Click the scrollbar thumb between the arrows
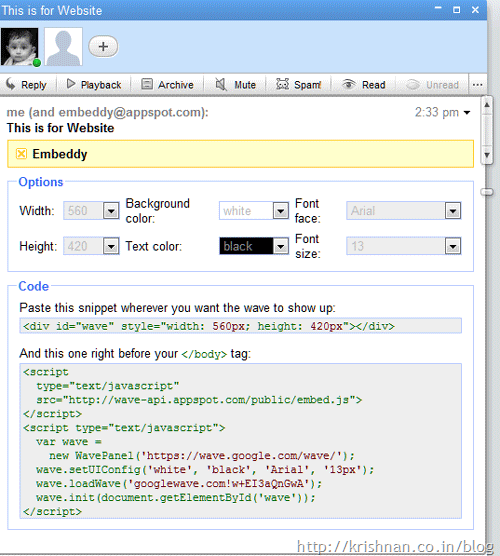500x556 pixels. click(x=487, y=129)
